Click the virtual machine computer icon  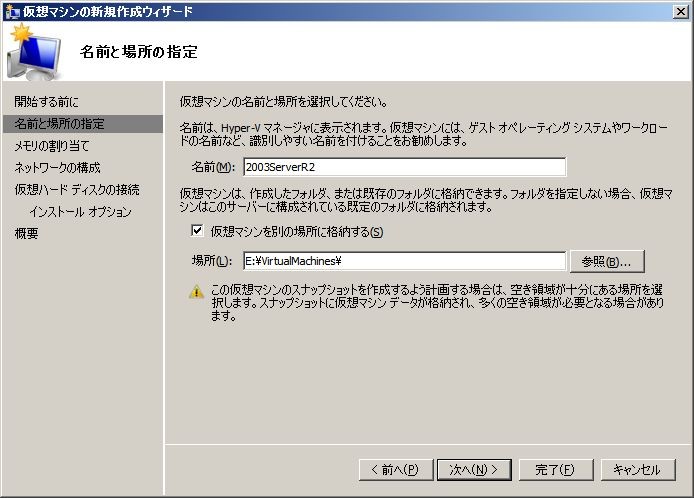(34, 52)
